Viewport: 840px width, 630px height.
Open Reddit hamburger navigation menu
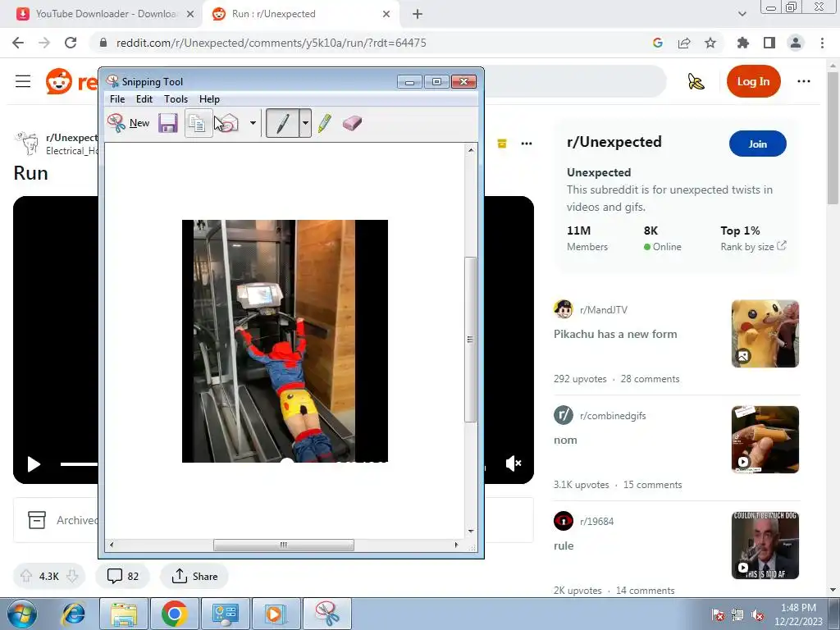point(22,81)
